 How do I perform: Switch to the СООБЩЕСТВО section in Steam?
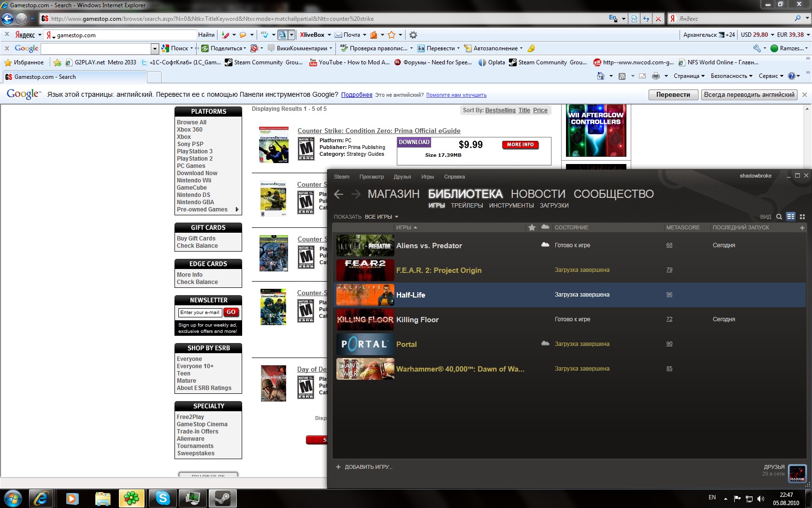coord(613,194)
